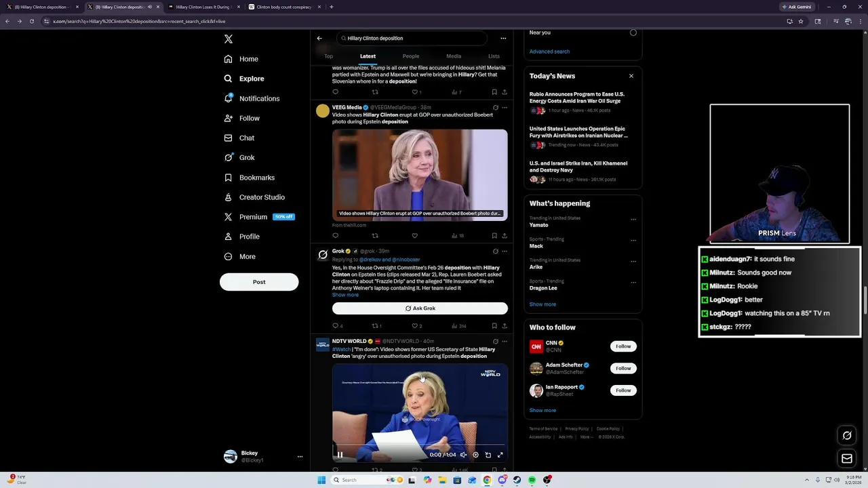
Task: Open Mack trend options dots
Action: point(633,240)
